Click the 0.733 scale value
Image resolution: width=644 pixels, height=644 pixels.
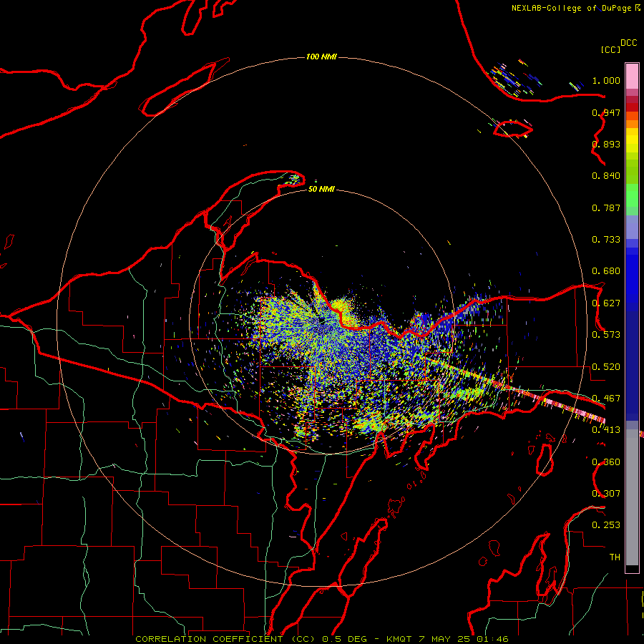606,240
